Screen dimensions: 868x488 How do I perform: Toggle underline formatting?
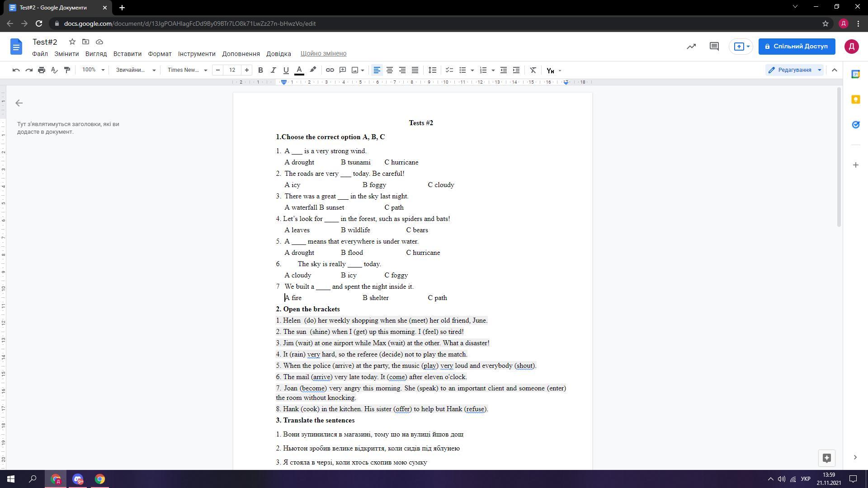pyautogui.click(x=286, y=70)
